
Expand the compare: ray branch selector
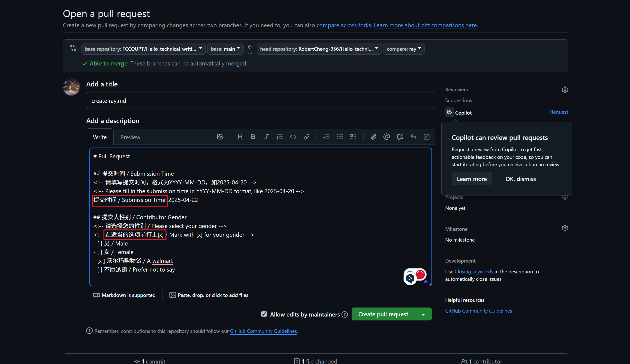pyautogui.click(x=404, y=49)
